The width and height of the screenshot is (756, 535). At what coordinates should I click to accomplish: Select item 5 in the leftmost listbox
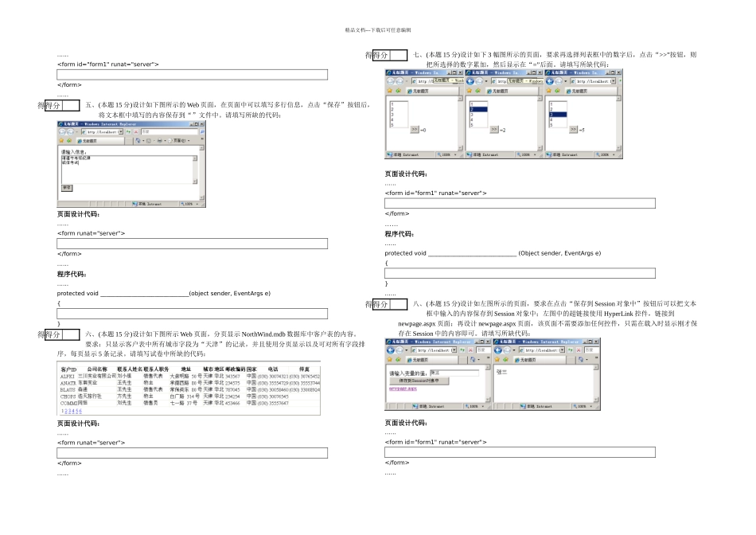coord(399,125)
